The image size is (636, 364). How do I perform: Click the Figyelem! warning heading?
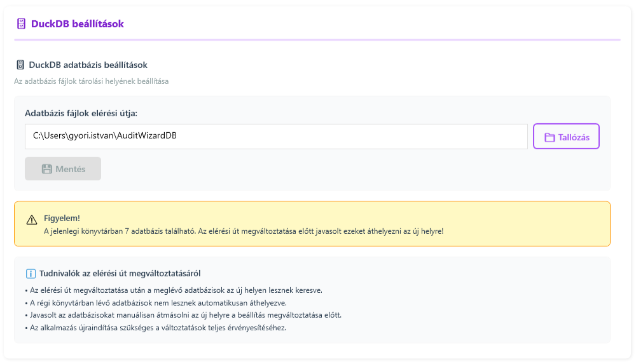(62, 219)
